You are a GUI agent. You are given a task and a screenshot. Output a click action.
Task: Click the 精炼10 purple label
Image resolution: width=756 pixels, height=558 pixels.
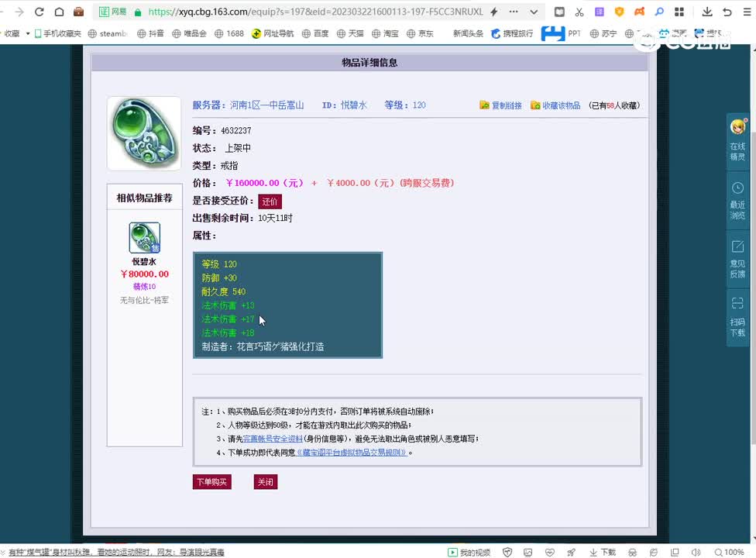coord(144,287)
